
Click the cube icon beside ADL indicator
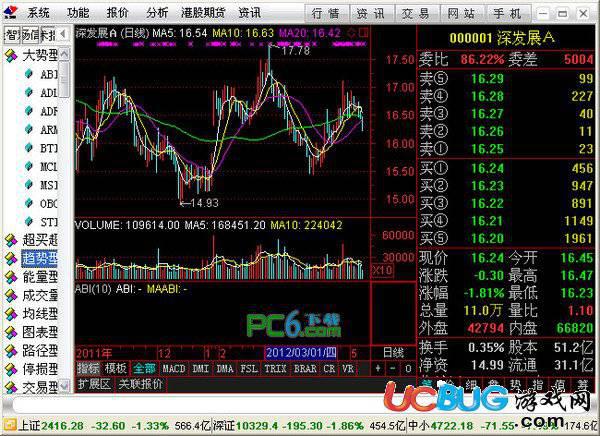pos(29,92)
